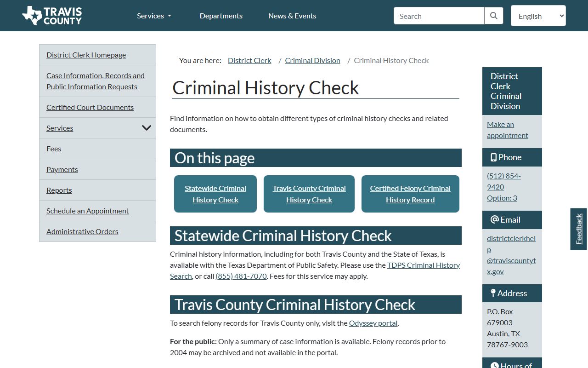Open TDPS Criminal History Search link
Image resolution: width=588 pixels, height=368 pixels.
click(424, 265)
